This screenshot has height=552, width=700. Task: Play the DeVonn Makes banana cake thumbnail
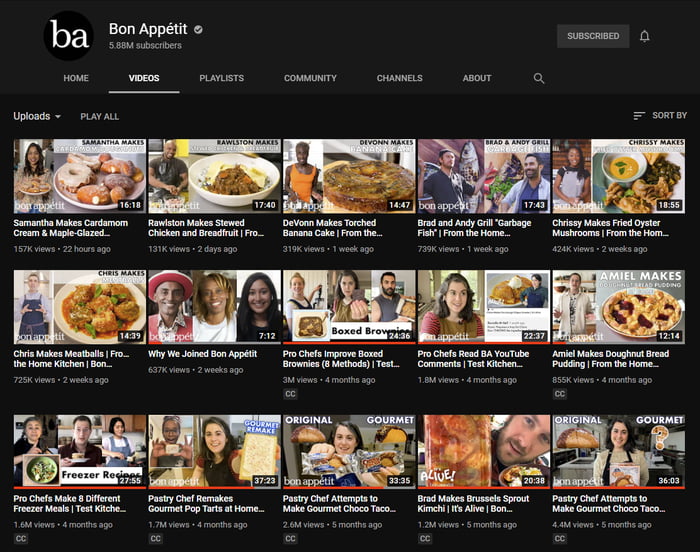click(349, 176)
